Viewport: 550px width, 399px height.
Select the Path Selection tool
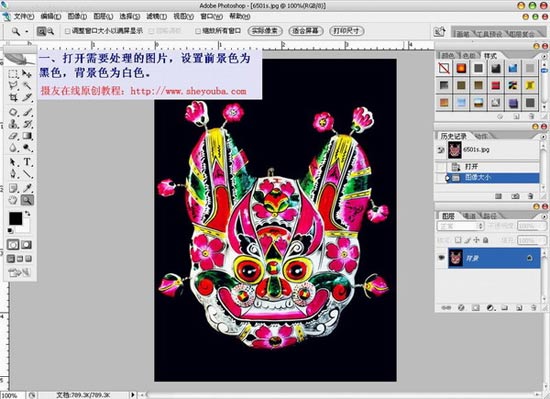pyautogui.click(x=13, y=162)
